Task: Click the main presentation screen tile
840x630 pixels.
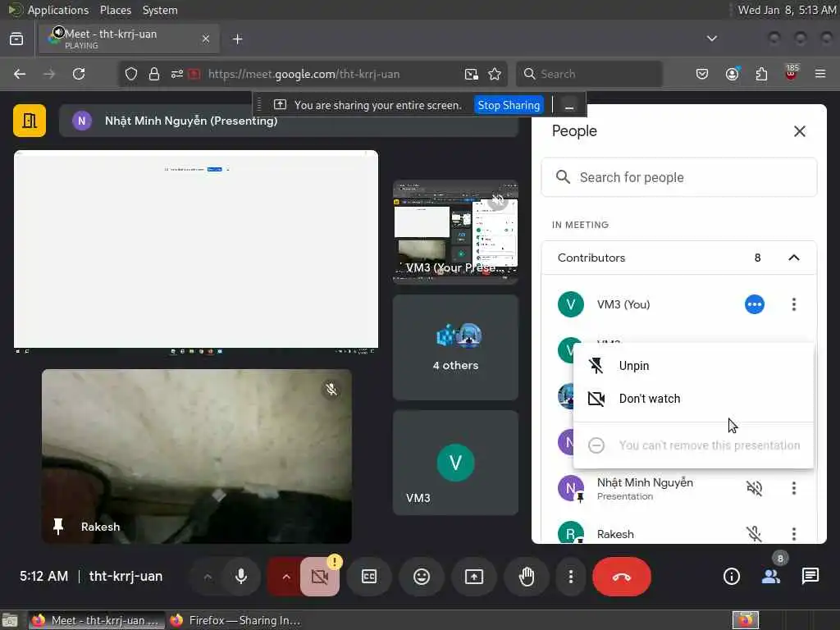Action: click(196, 252)
